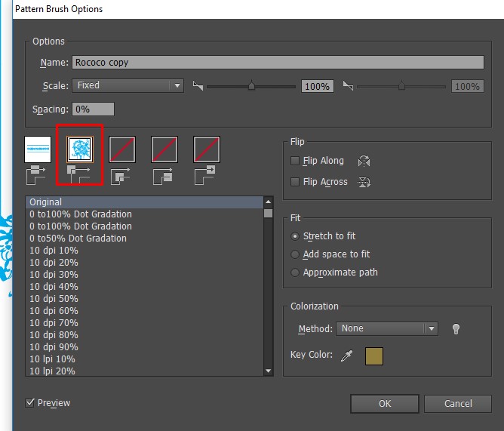Click the pattern list scroll down arrow
The image size is (504, 431).
pos(268,371)
